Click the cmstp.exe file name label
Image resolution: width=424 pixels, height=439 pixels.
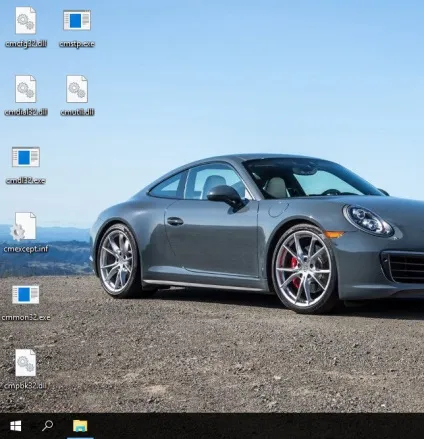point(77,44)
